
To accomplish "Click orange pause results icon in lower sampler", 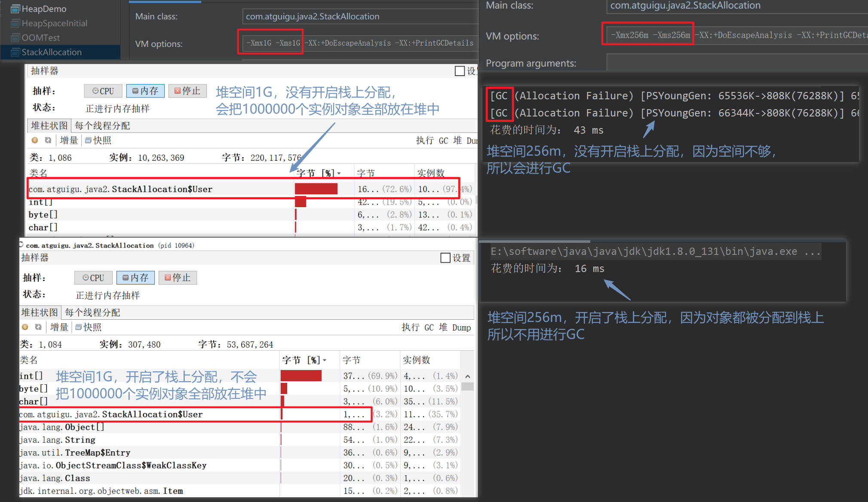I will (25, 327).
